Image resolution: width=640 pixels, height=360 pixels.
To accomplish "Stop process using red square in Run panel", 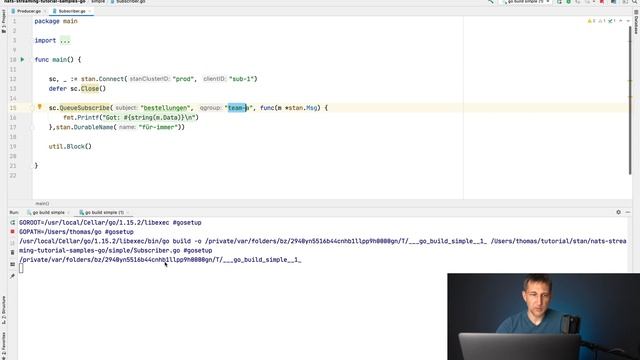I will tap(12, 232).
